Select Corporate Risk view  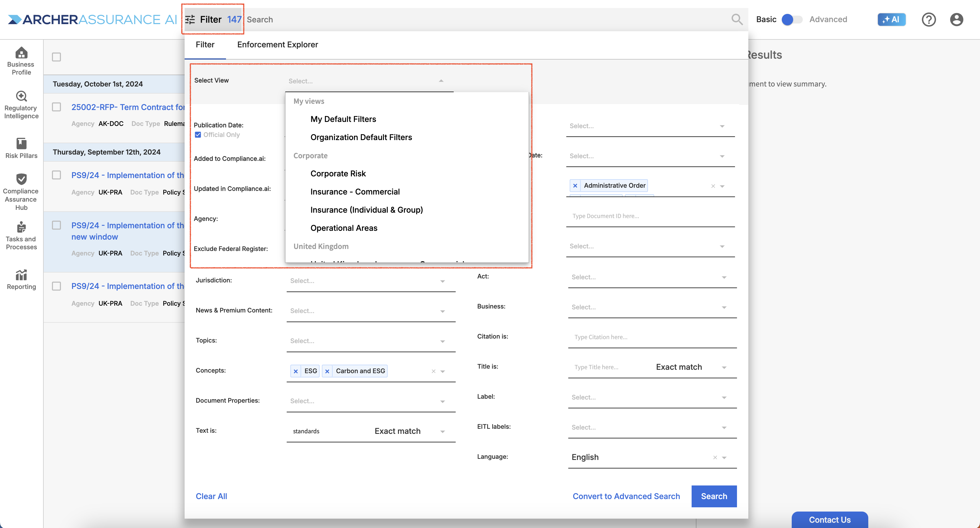338,174
